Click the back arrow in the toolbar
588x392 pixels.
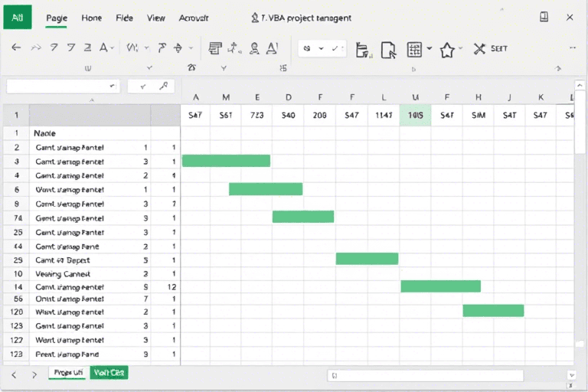coord(16,48)
